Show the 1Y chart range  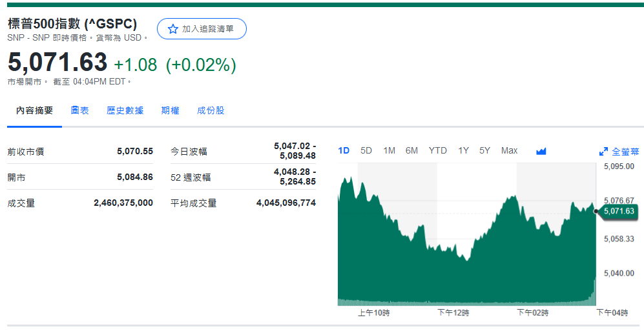point(463,150)
